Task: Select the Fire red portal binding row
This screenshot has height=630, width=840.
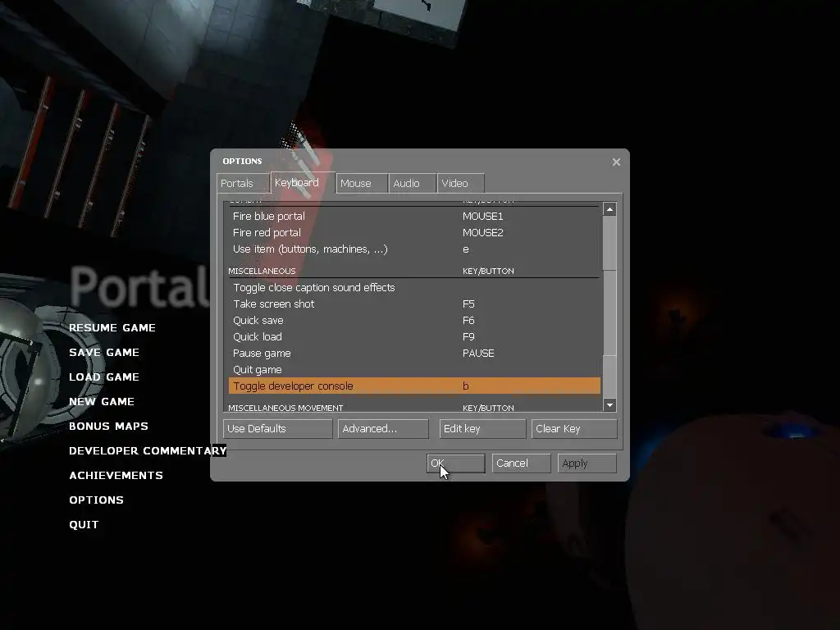Action: 414,232
